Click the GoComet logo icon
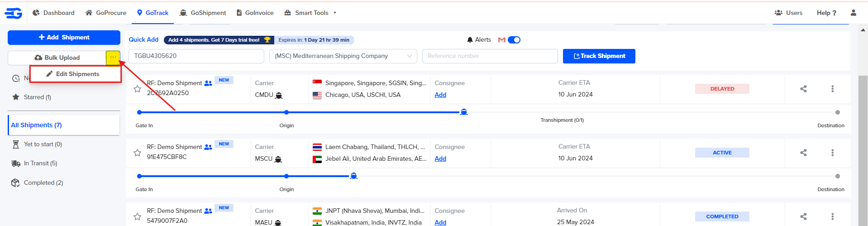Viewport: 868px width, 226px height. [14, 13]
